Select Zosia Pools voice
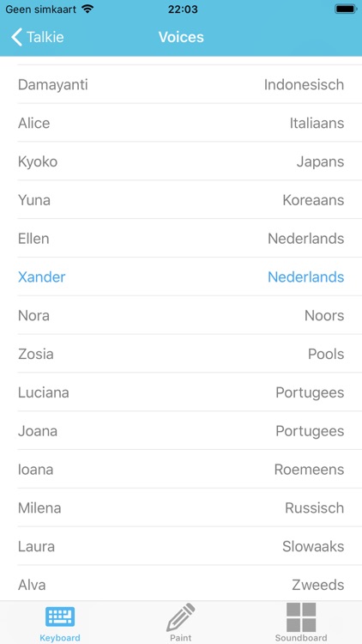The height and width of the screenshot is (644, 362). (181, 354)
